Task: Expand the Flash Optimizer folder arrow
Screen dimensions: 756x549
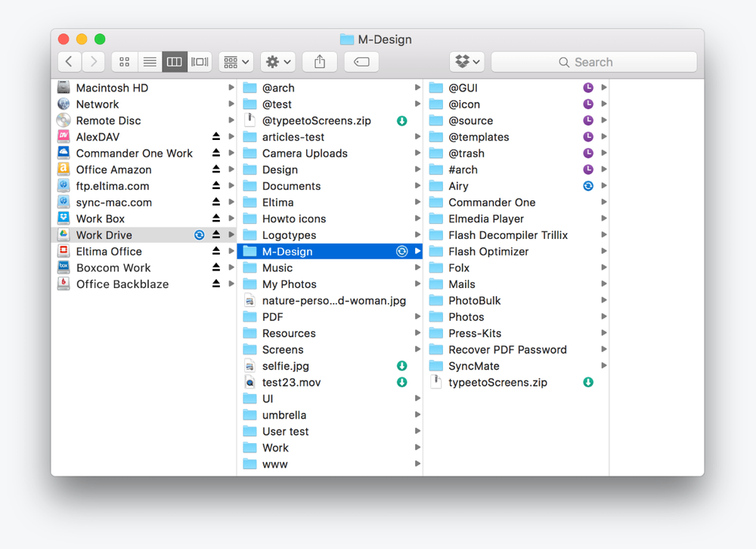Action: [603, 251]
